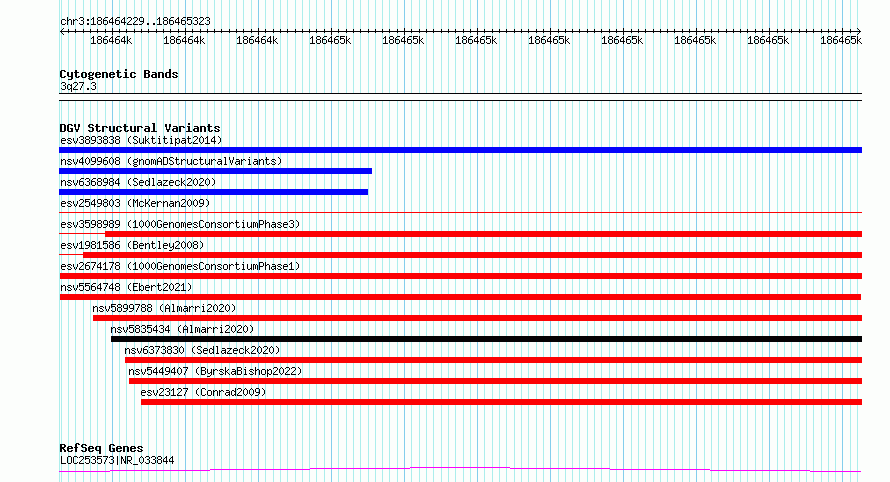Open nsv5564748 (Ebert2021) label
This screenshot has height=482, width=890.
126,287
